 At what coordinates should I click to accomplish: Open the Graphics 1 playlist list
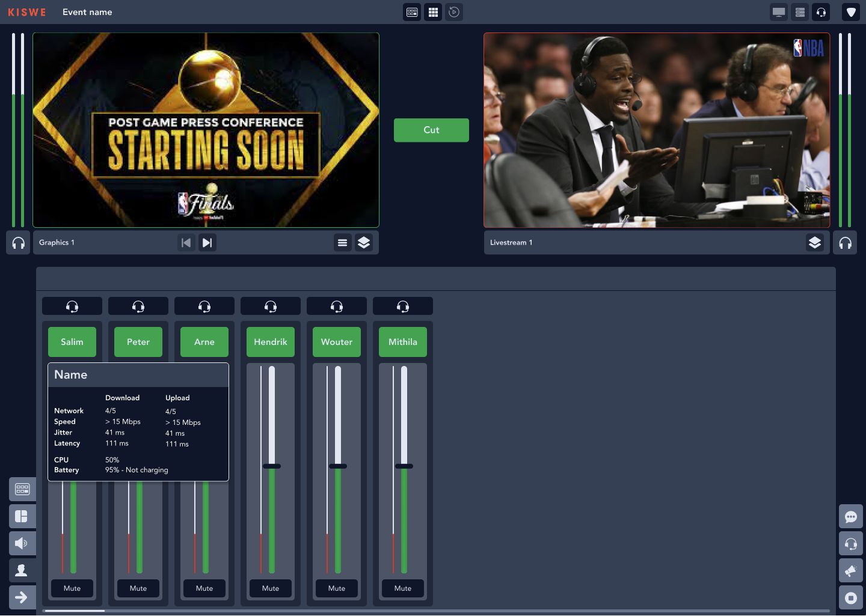tap(342, 242)
